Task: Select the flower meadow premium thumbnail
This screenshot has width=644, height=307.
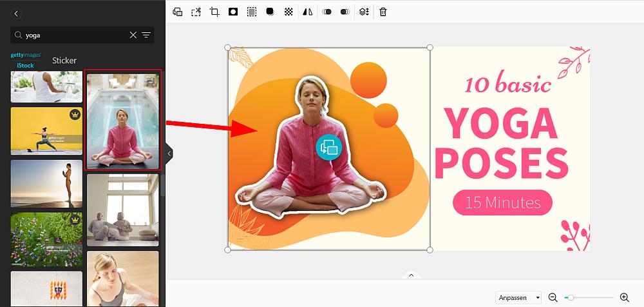Action: (x=46, y=239)
